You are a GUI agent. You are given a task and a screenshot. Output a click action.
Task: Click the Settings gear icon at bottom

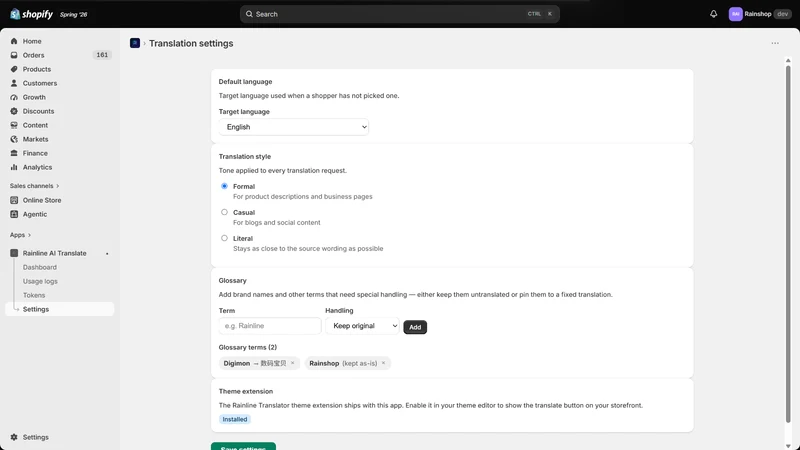click(x=14, y=437)
